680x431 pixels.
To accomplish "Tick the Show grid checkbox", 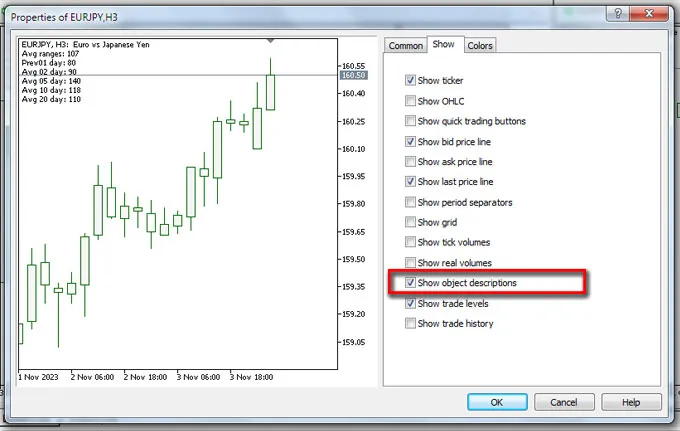I will 411,222.
